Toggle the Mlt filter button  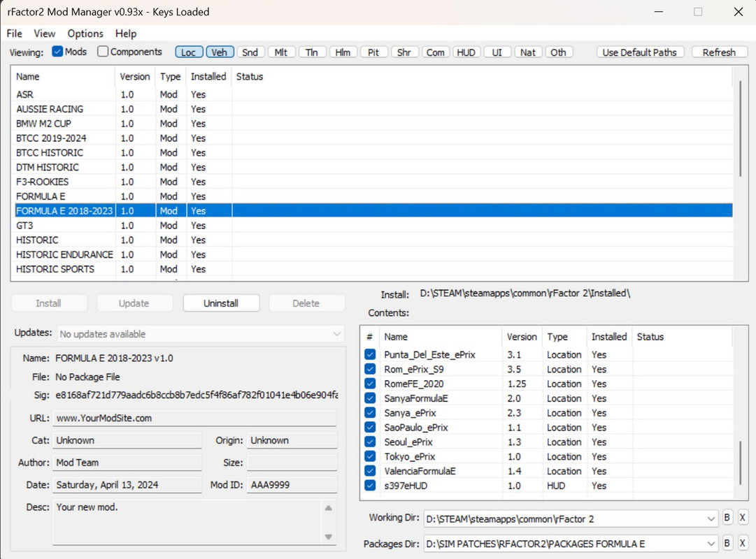click(x=280, y=52)
